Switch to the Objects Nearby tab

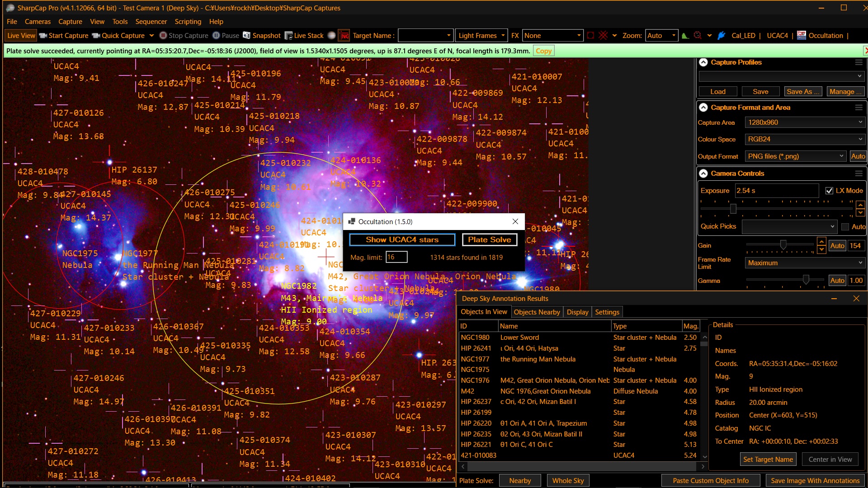click(x=537, y=312)
